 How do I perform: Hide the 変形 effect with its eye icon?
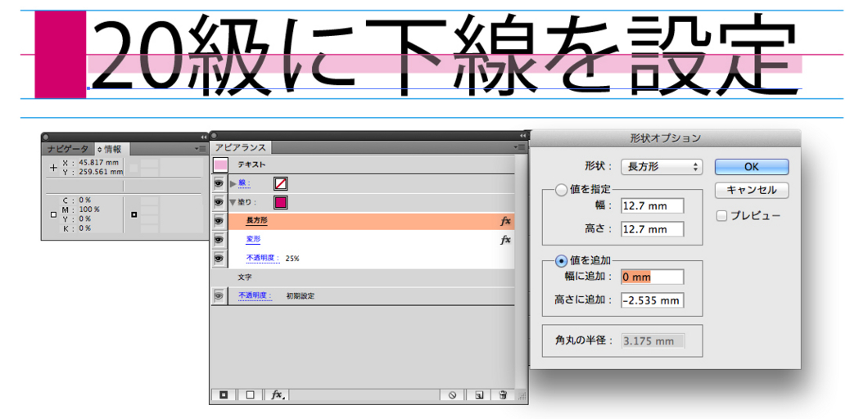pos(219,240)
